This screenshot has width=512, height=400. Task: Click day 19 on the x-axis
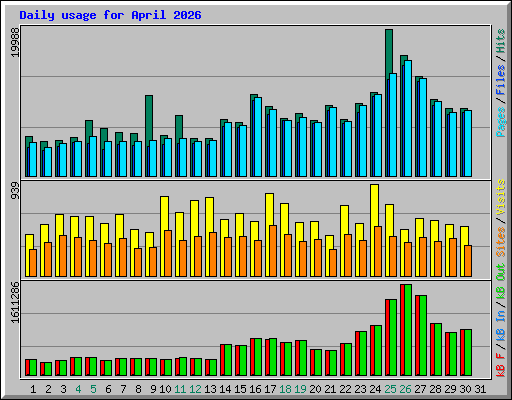click(x=300, y=389)
